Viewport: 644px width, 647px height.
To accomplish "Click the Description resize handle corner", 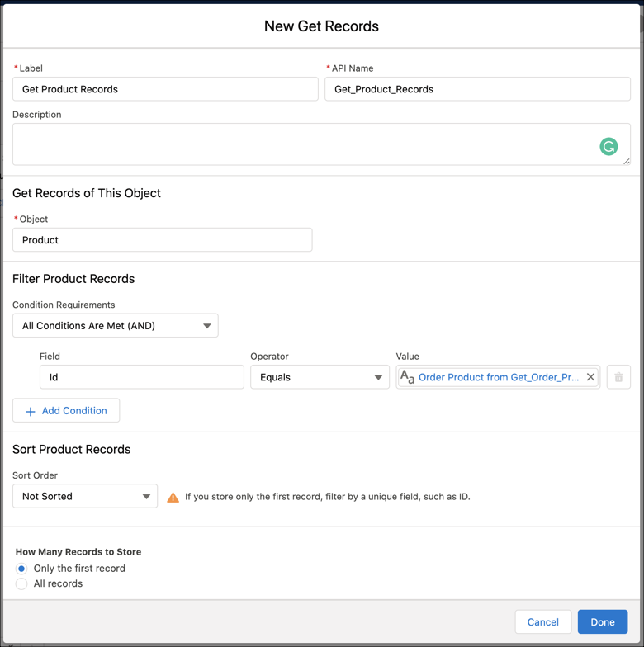I will coord(626,162).
